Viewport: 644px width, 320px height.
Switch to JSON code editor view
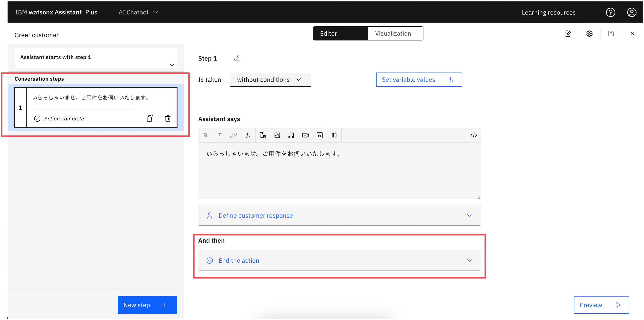point(474,135)
